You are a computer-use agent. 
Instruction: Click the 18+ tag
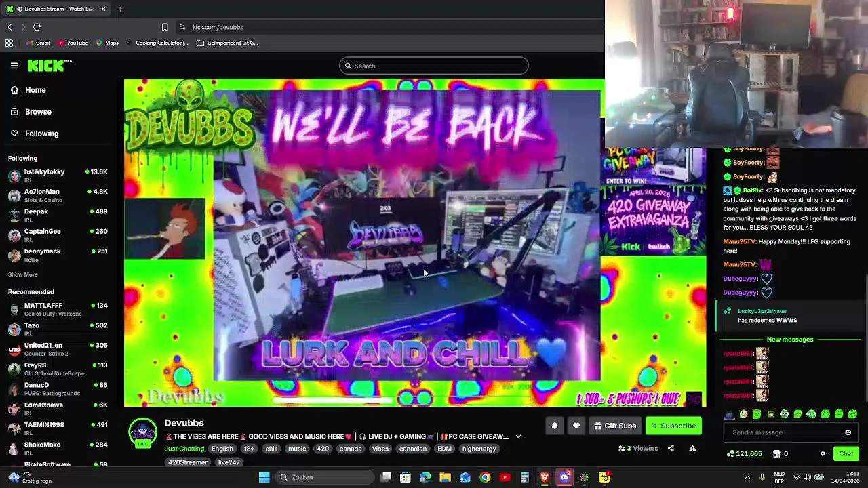point(249,449)
